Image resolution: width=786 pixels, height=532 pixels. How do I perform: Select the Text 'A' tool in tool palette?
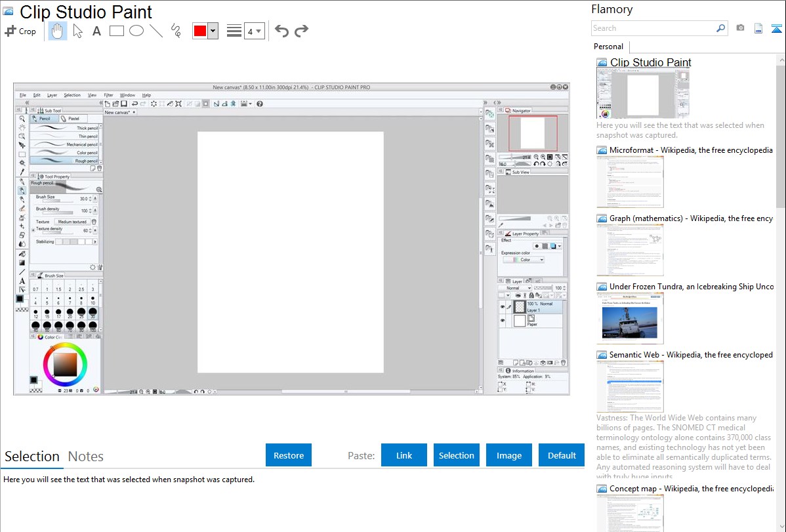[x=22, y=281]
